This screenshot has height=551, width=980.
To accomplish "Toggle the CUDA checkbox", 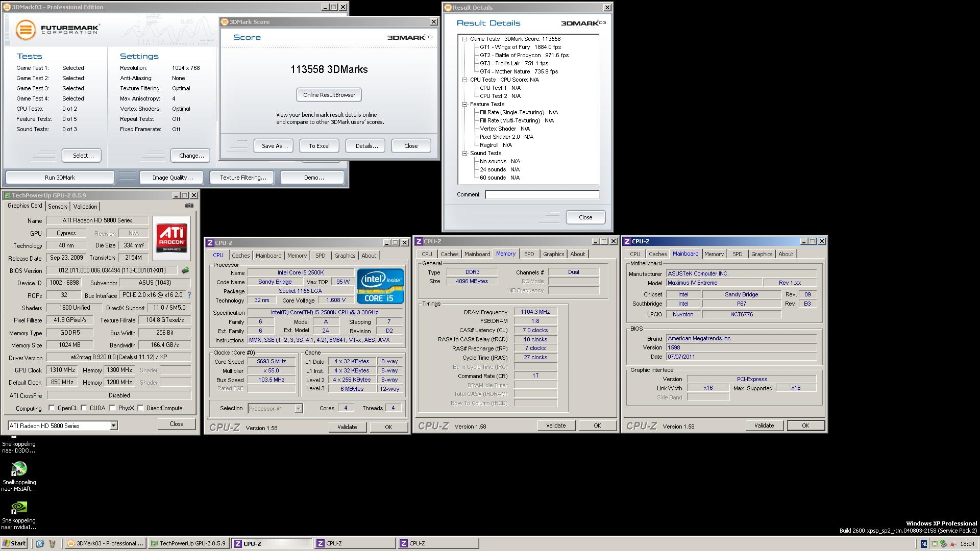I will click(84, 408).
